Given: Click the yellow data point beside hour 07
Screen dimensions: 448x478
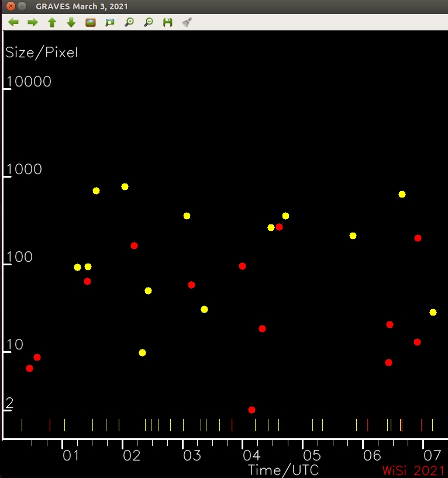Looking at the screenshot, I should [x=433, y=312].
